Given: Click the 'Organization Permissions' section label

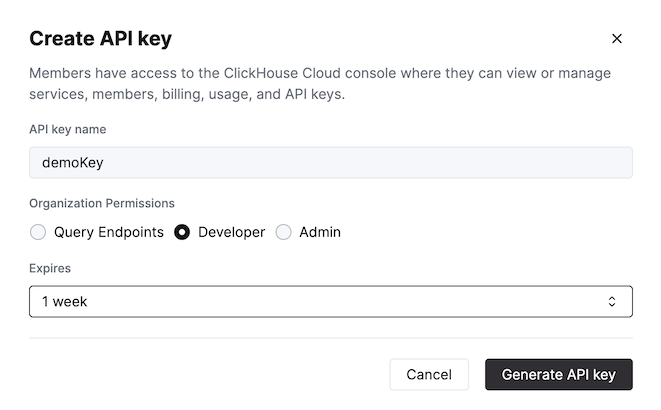Looking at the screenshot, I should (x=102, y=202).
